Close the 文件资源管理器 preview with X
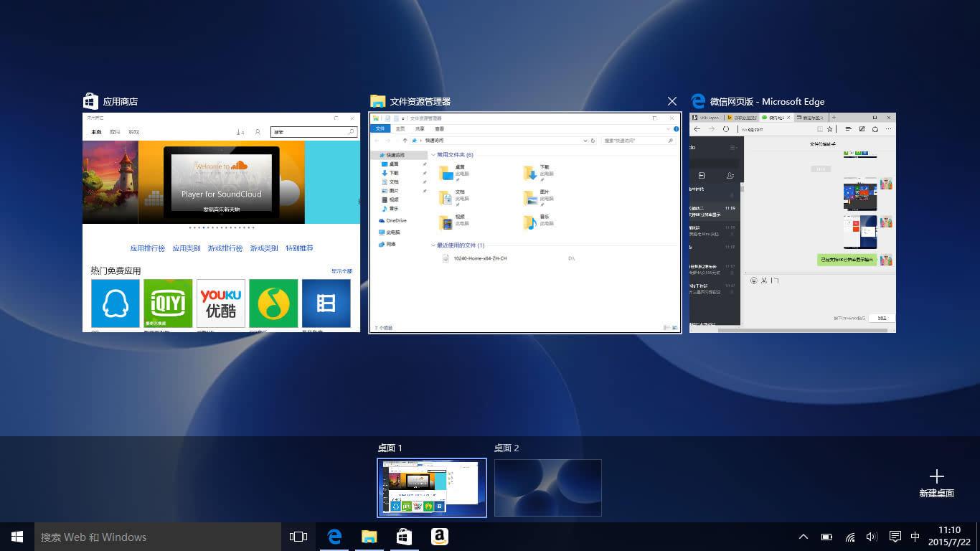This screenshot has height=551, width=980. click(672, 101)
